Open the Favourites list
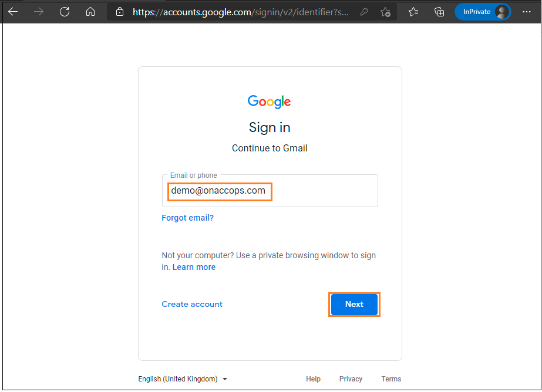The width and height of the screenshot is (542, 392). [413, 12]
